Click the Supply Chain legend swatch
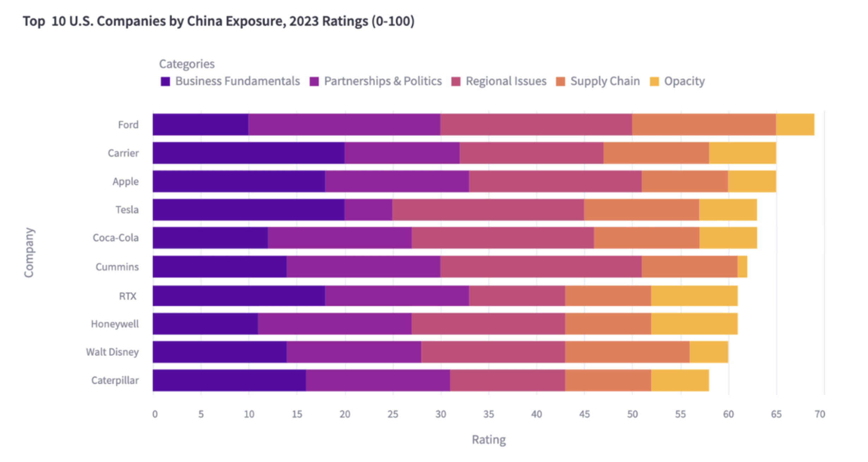This screenshot has width=868, height=462. (x=560, y=81)
